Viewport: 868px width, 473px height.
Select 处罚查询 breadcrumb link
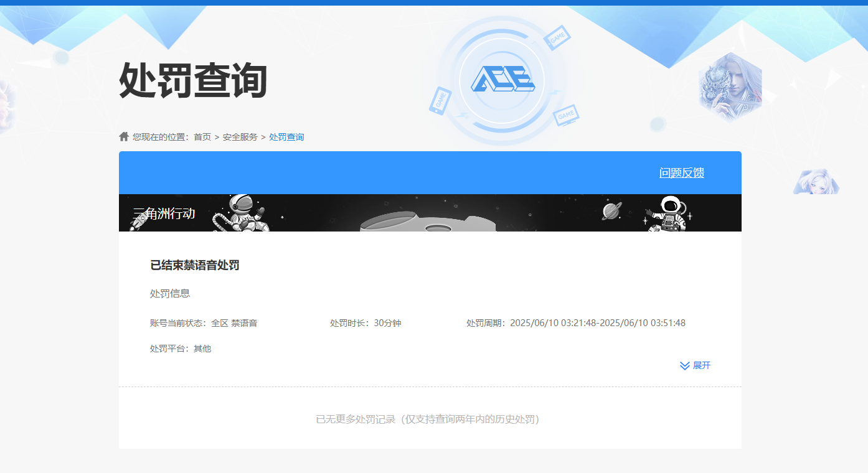tap(286, 137)
